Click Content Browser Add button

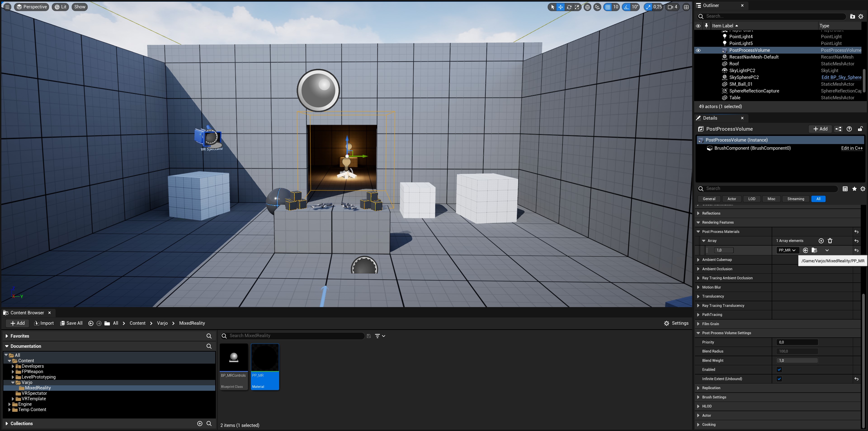pos(18,323)
